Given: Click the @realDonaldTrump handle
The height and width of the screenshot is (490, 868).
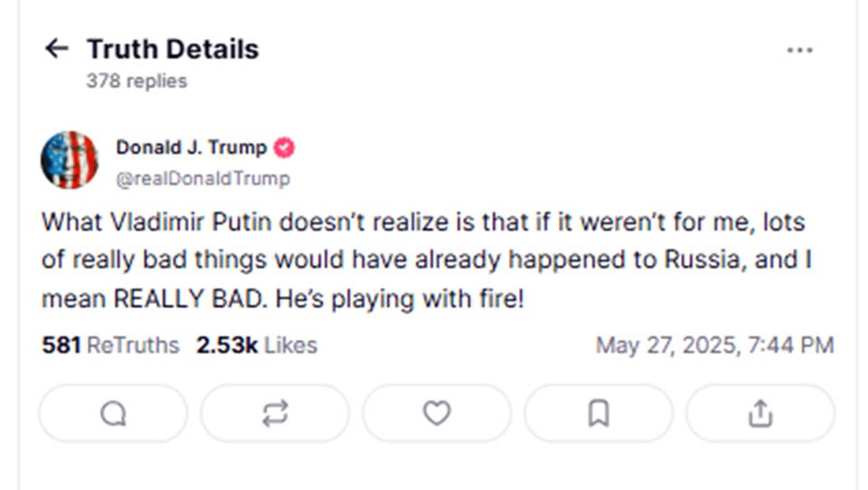Looking at the screenshot, I should pyautogui.click(x=203, y=178).
